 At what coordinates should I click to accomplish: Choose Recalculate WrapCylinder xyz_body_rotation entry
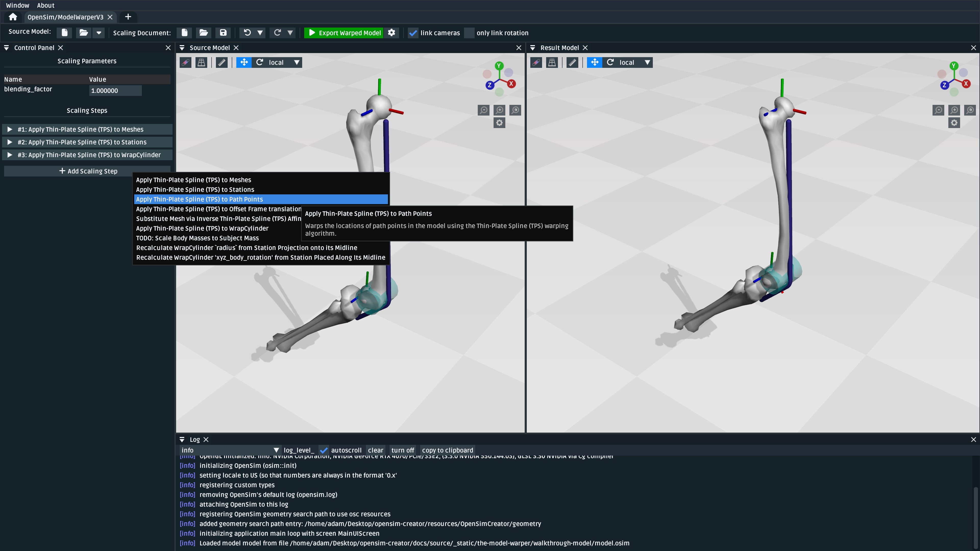coord(261,257)
